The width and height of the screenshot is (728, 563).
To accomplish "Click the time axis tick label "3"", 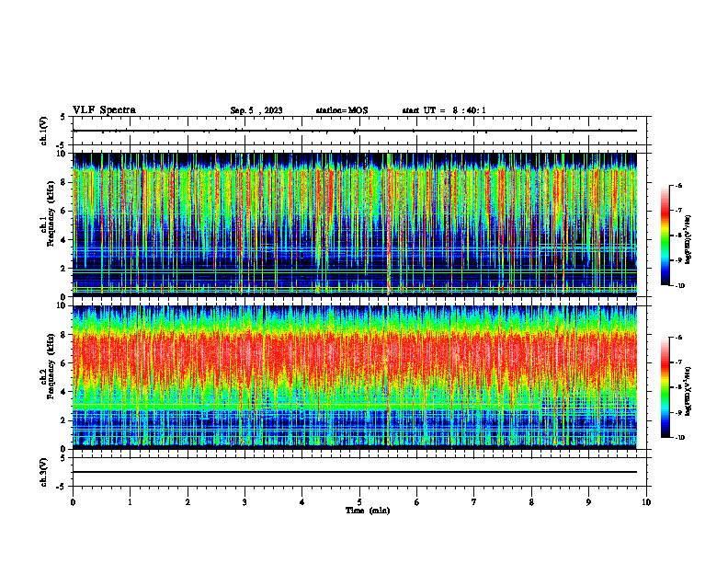I will (x=245, y=502).
